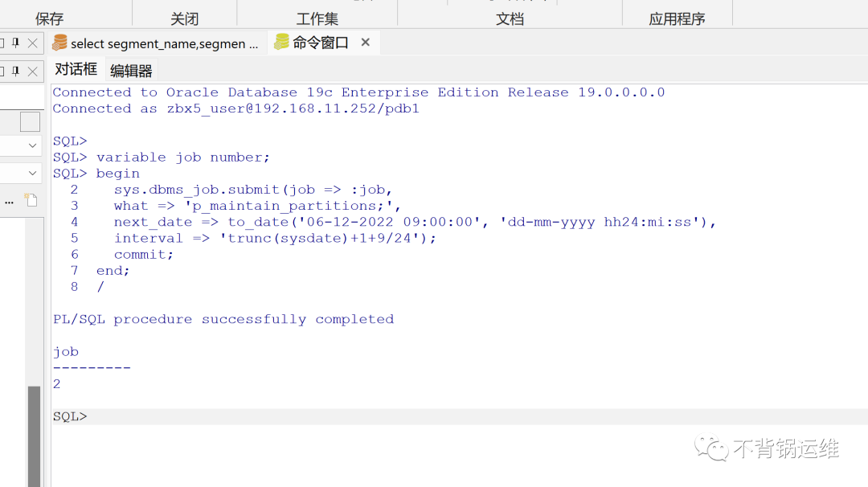Image resolution: width=868 pixels, height=487 pixels.
Task: Click the 文档 ribbon group label
Action: click(x=510, y=18)
